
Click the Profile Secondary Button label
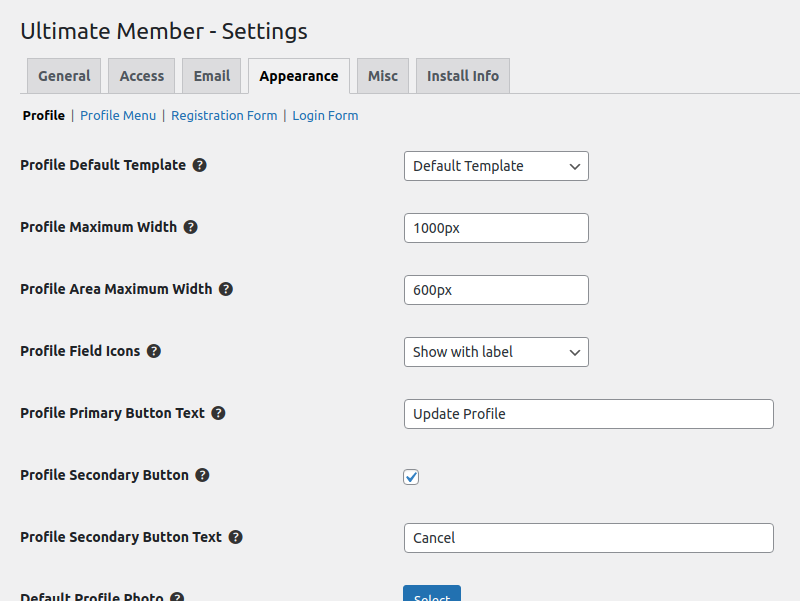coord(105,475)
